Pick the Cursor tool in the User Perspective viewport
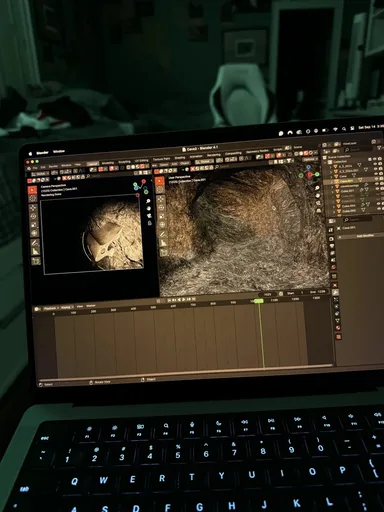The image size is (384, 512). pyautogui.click(x=160, y=189)
